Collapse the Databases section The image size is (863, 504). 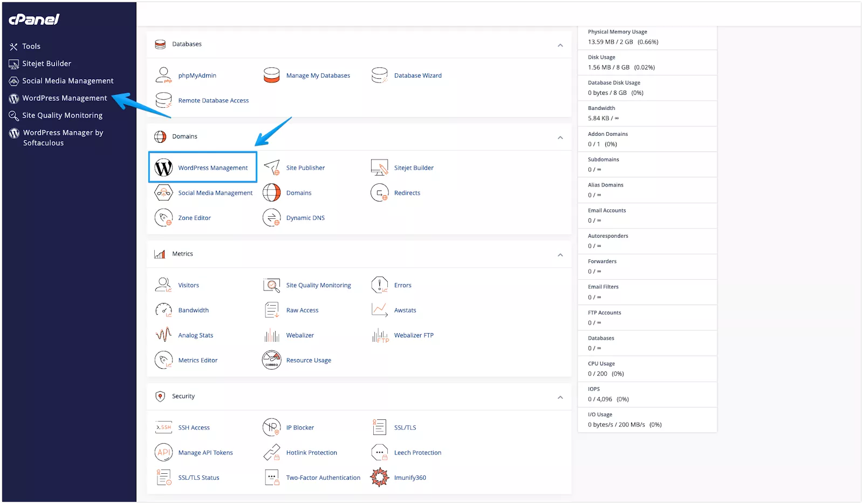tap(560, 45)
